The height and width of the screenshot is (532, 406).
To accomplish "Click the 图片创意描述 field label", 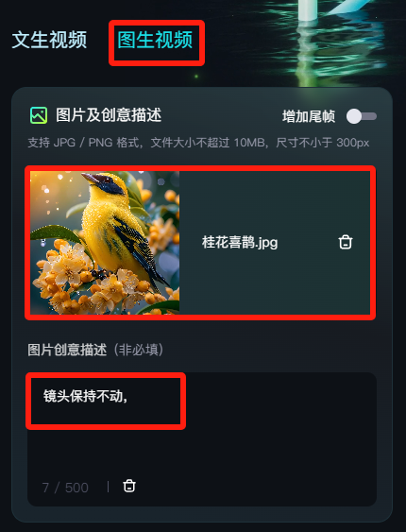I will pos(67,350).
